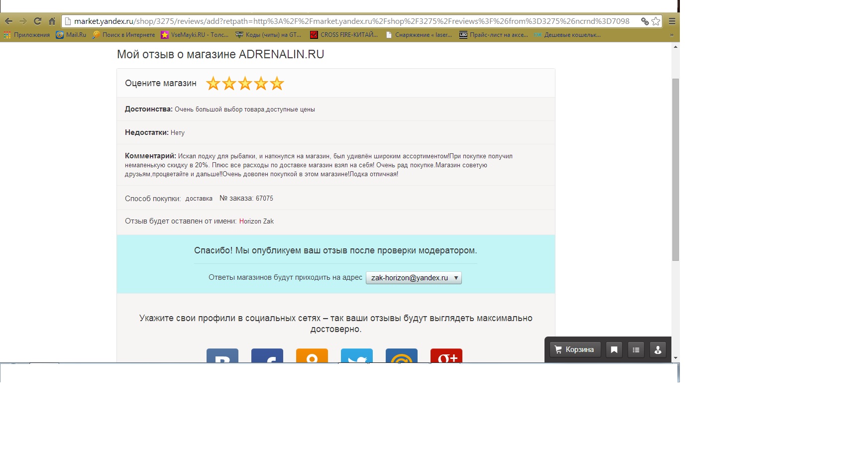The image size is (868, 455).
Task: Open CROSS FIRE-КИТАЙ bookmark
Action: [344, 35]
